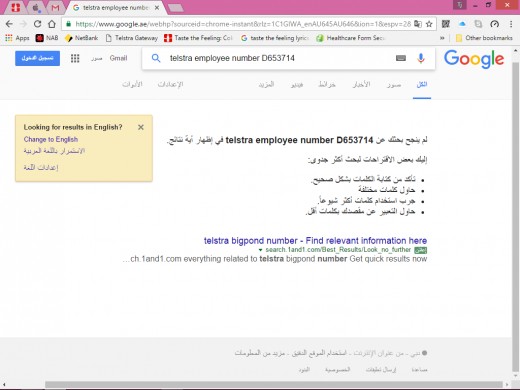The image size is (520, 390).
Task: Expand the ad URL dropdown arrow
Action: pos(260,250)
